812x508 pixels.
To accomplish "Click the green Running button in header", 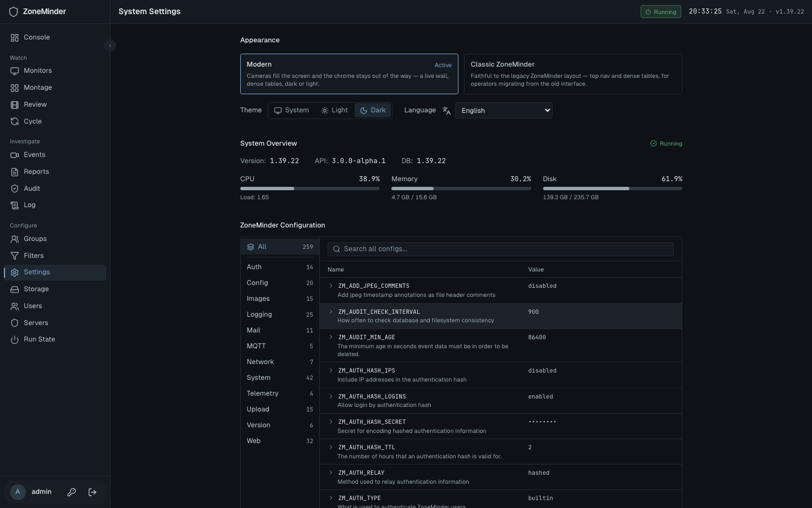I will pos(660,11).
